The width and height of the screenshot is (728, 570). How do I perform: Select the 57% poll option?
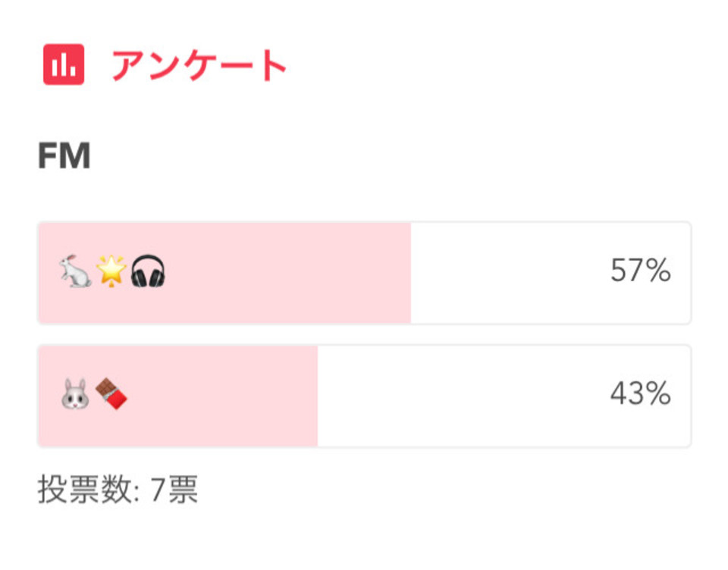point(365,273)
